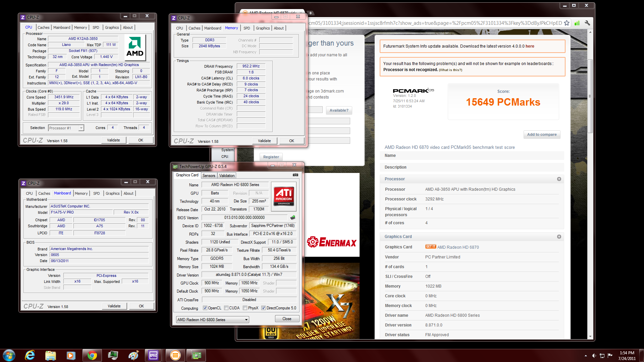Switch to CPU tab in CPU-Z Memory window
The image size is (644, 362).
point(180,28)
